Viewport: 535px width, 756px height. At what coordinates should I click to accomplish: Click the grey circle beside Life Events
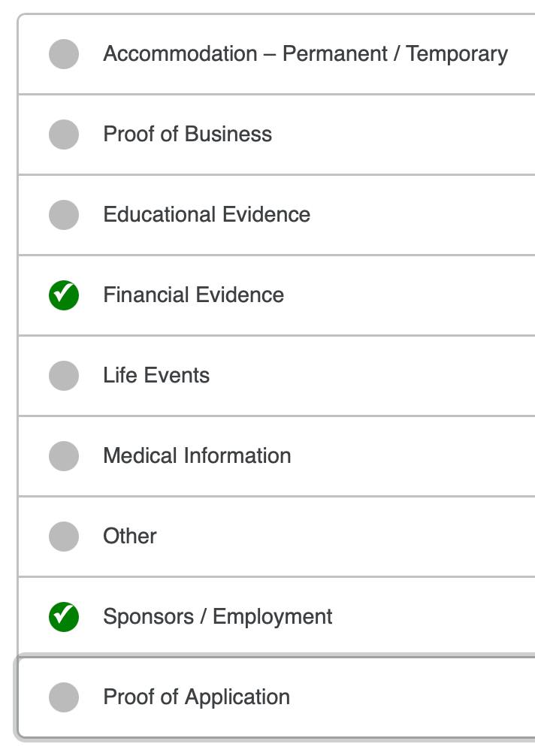64,376
